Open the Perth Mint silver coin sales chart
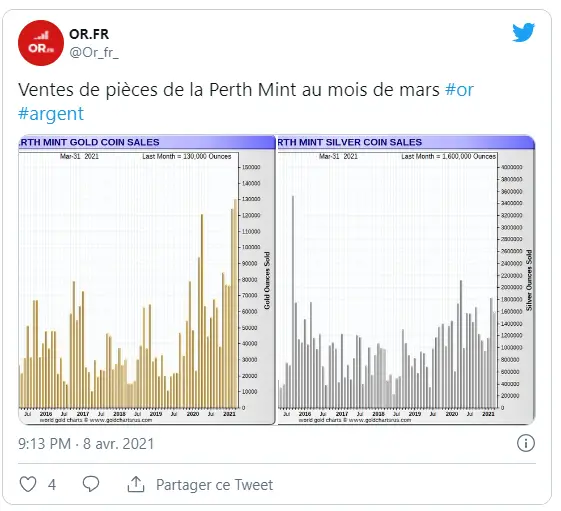 406,280
